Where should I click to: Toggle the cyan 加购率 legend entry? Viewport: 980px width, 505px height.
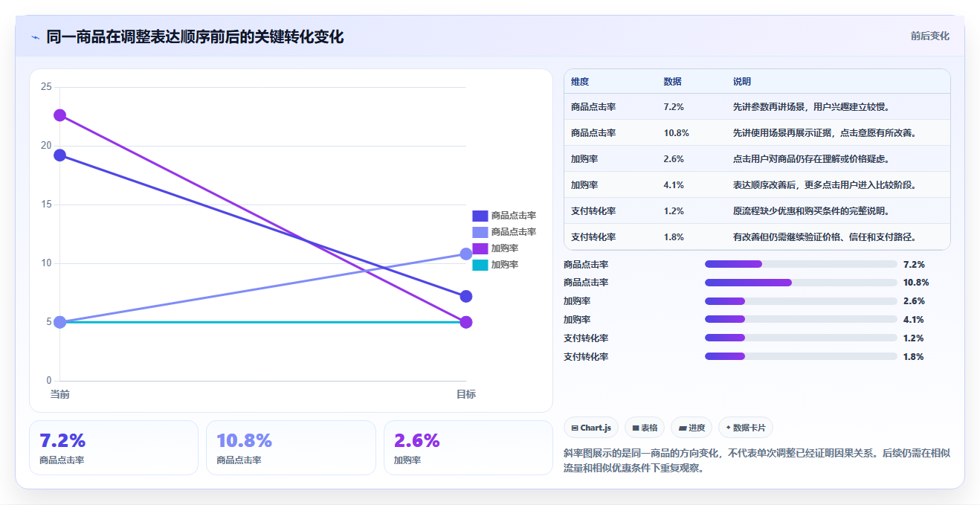495,265
